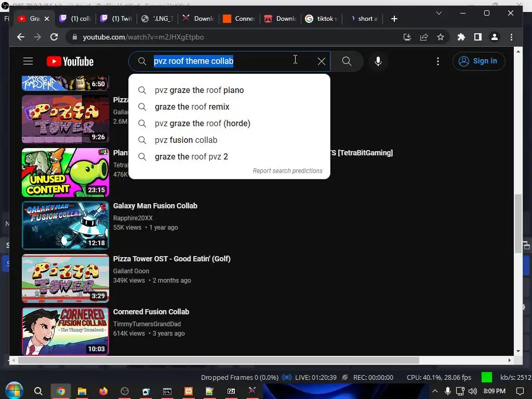
Task: Share this page from address bar
Action: pos(424,37)
